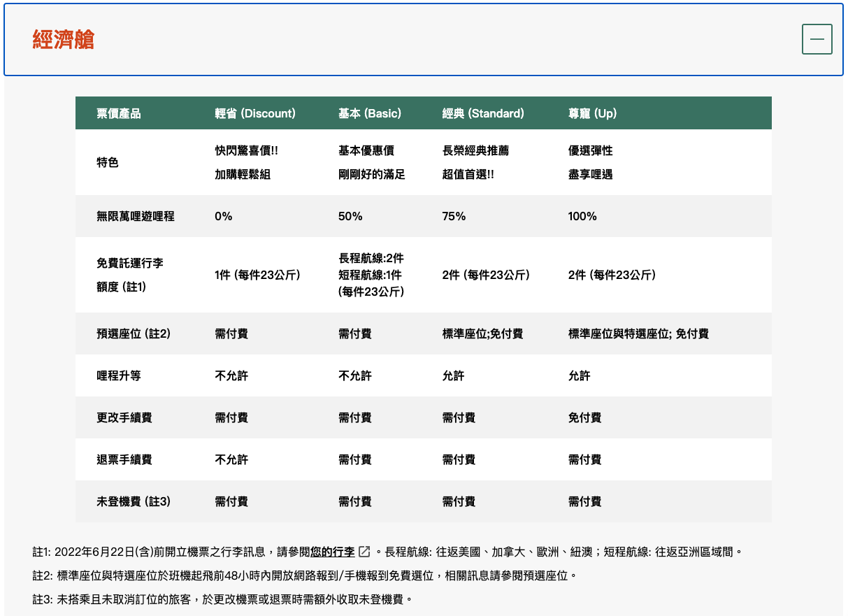Open the external-link icon beside 您的行李
The height and width of the screenshot is (616, 848).
click(x=364, y=552)
